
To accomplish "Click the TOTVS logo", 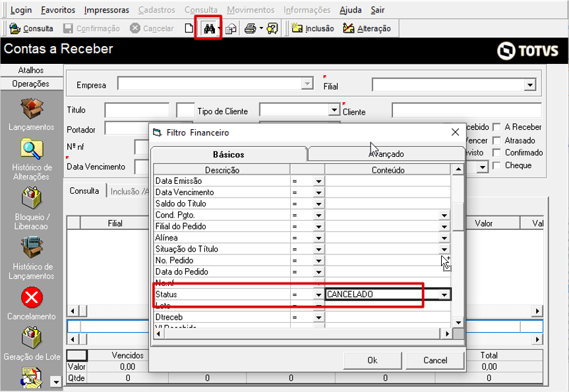I will [527, 51].
